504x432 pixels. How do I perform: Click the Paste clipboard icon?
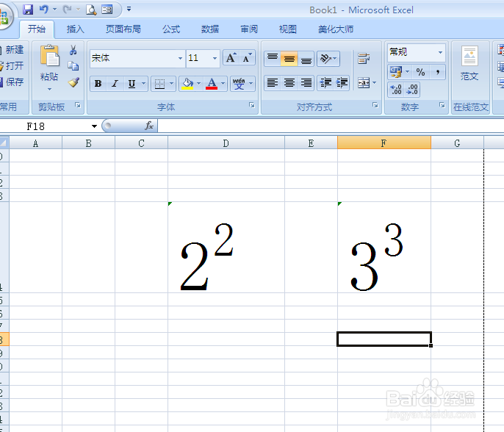[49, 57]
